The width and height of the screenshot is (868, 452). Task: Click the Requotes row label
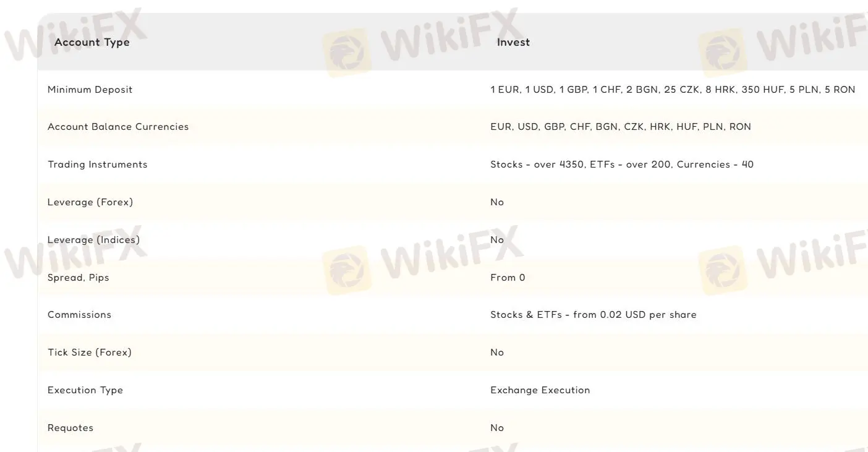coord(70,428)
